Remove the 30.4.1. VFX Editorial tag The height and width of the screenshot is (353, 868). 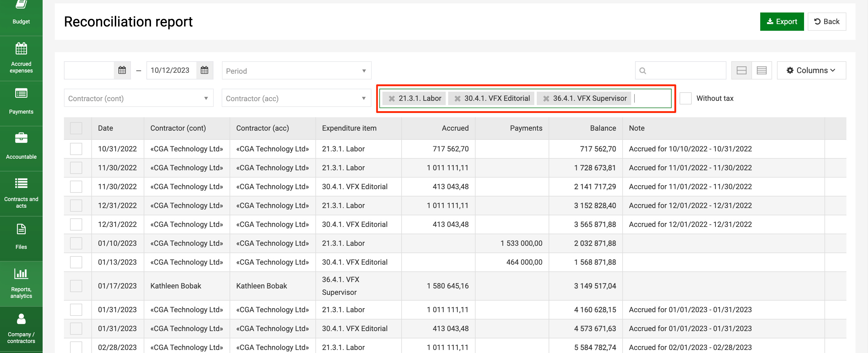(457, 98)
